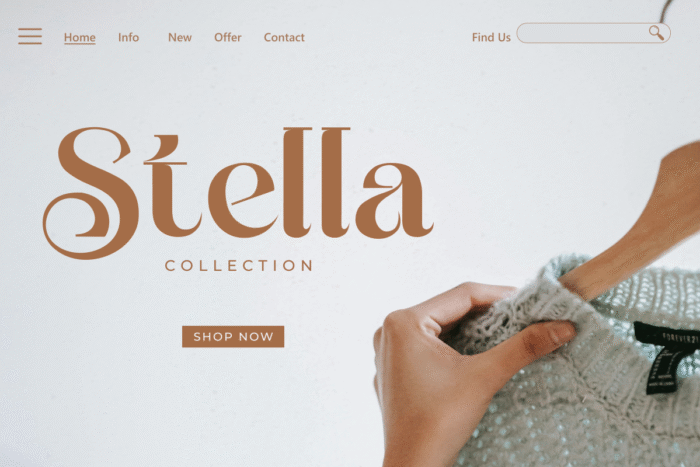700x467 pixels.
Task: Click the Stella logo heading
Action: tap(238, 193)
